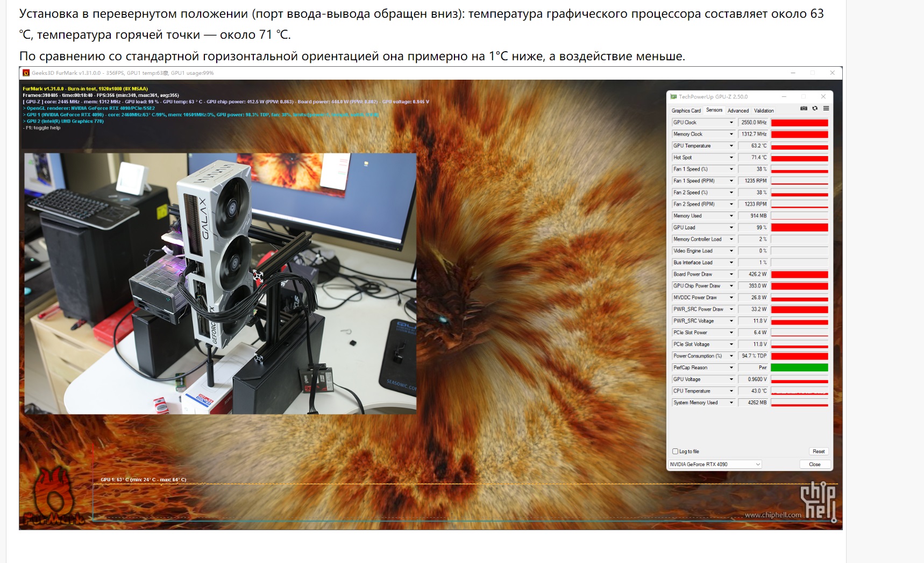Open the Fan 1 Speed (RPM) dropdown
This screenshot has width=924, height=563.
point(731,181)
